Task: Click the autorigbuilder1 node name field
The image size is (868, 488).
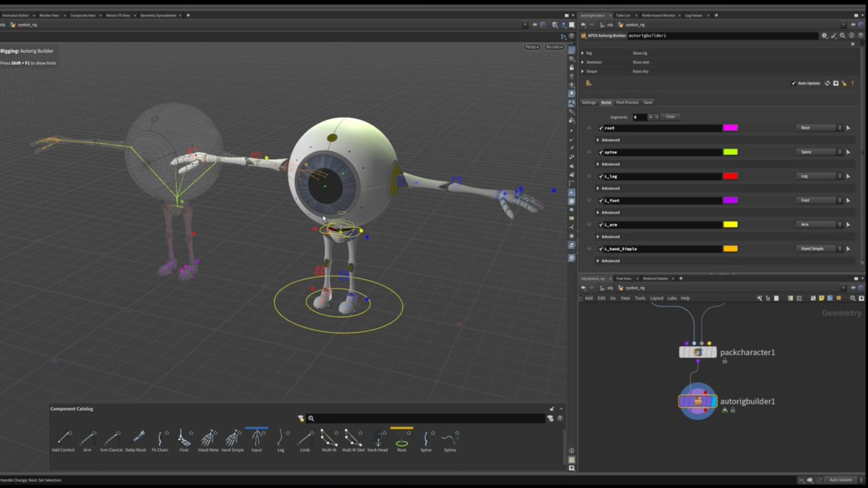Action: pyautogui.click(x=723, y=35)
